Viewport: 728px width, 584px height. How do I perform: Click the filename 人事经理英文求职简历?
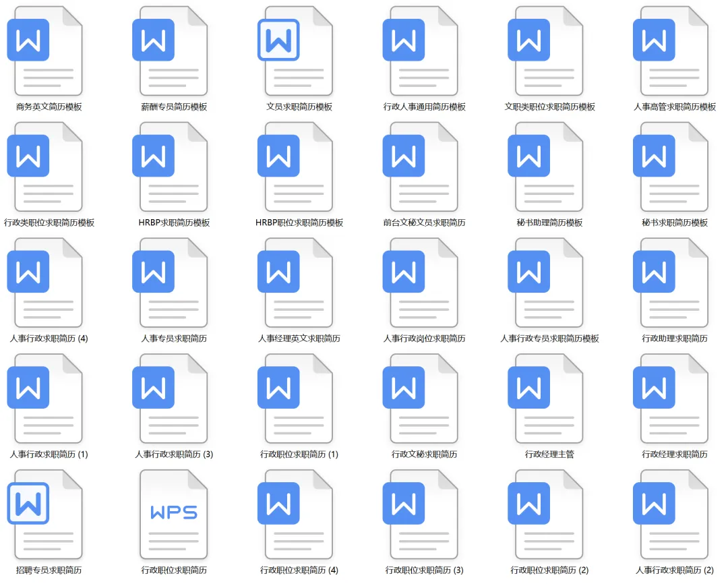tap(299, 339)
